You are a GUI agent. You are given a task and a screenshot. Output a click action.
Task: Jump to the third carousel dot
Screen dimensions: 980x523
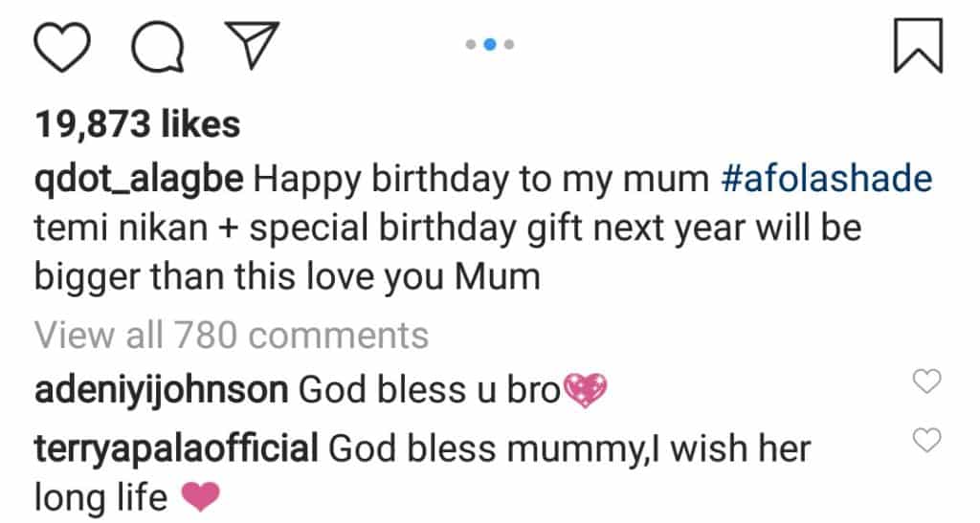pyautogui.click(x=509, y=44)
